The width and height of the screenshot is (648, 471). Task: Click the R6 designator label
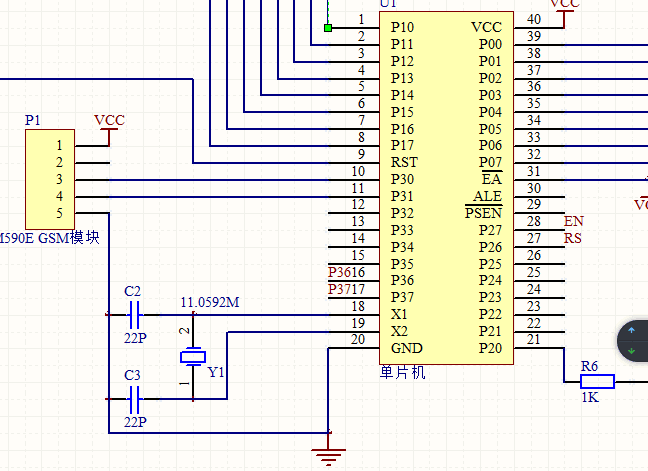(589, 366)
